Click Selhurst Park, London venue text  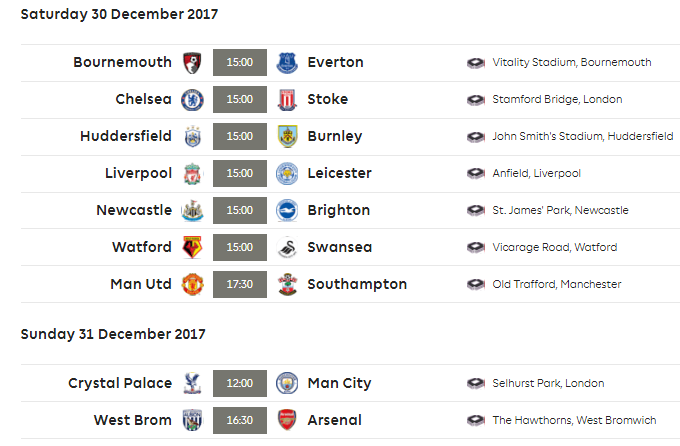(x=548, y=383)
